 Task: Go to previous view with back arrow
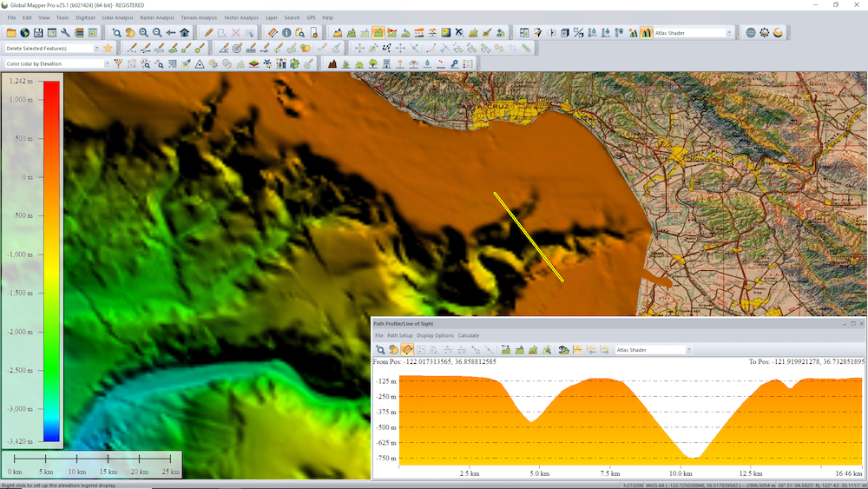[171, 33]
